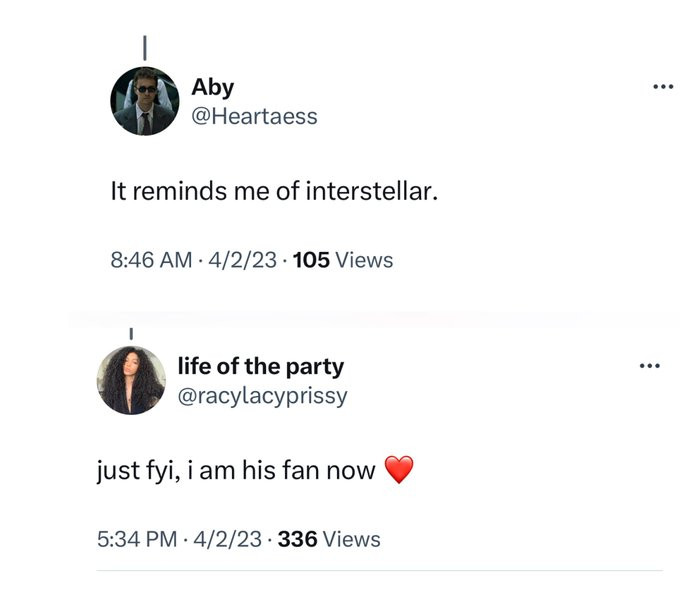This screenshot has width=680, height=610.
Task: Open more options on racylacyprissy's tweet
Action: pyautogui.click(x=650, y=366)
